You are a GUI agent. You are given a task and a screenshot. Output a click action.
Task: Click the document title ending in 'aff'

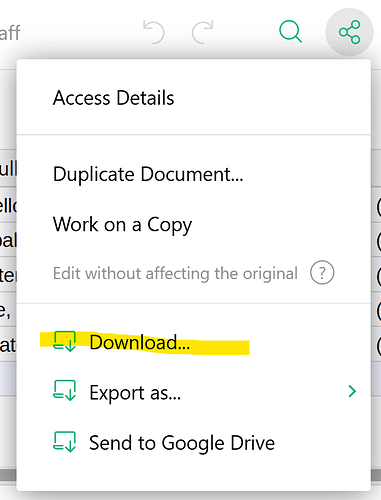pos(10,33)
